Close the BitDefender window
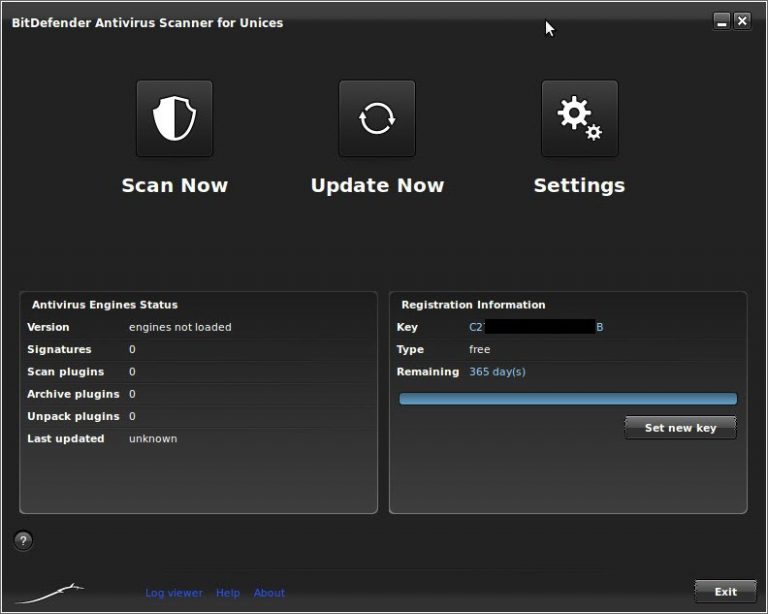 tap(742, 21)
